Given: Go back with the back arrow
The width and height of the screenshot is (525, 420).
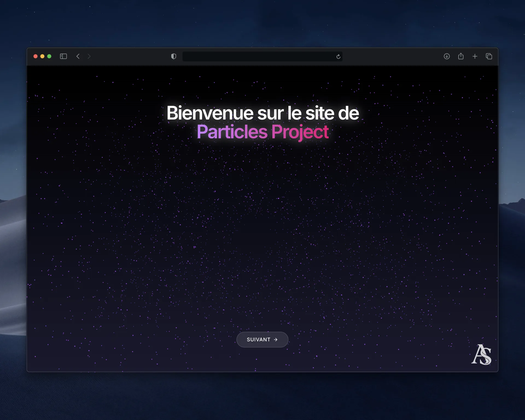Looking at the screenshot, I should [x=78, y=56].
